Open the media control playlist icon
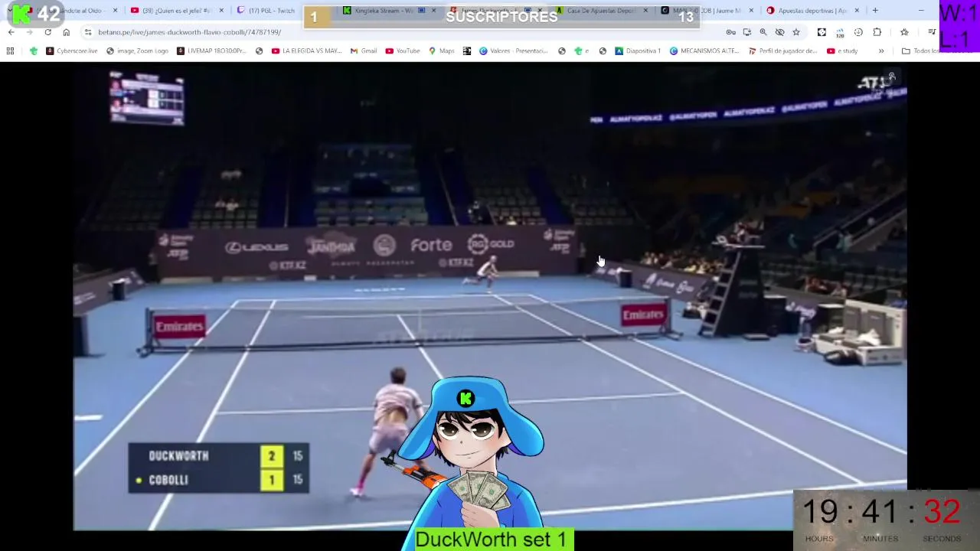The image size is (980, 551). pyautogui.click(x=932, y=32)
